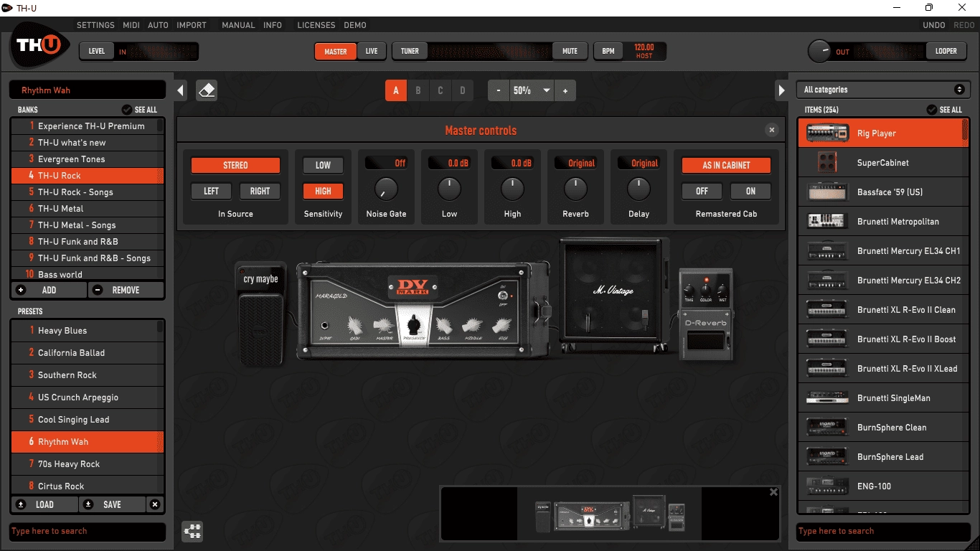This screenshot has height=551, width=980.
Task: Turn Remastered Cab OFF
Action: tap(702, 191)
